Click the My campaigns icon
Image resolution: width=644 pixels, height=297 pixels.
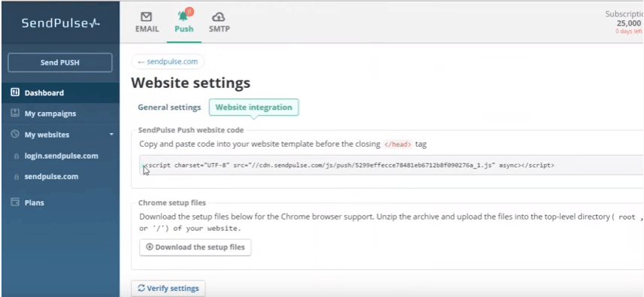click(15, 113)
